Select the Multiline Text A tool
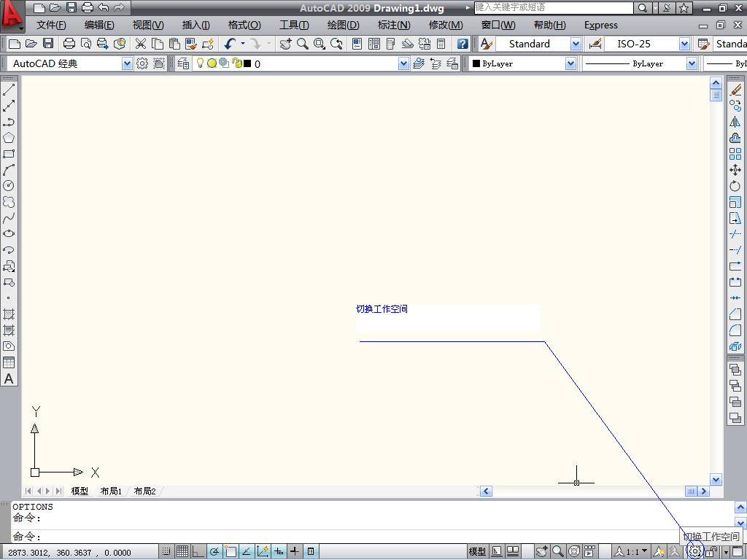This screenshot has width=747, height=560. click(9, 379)
